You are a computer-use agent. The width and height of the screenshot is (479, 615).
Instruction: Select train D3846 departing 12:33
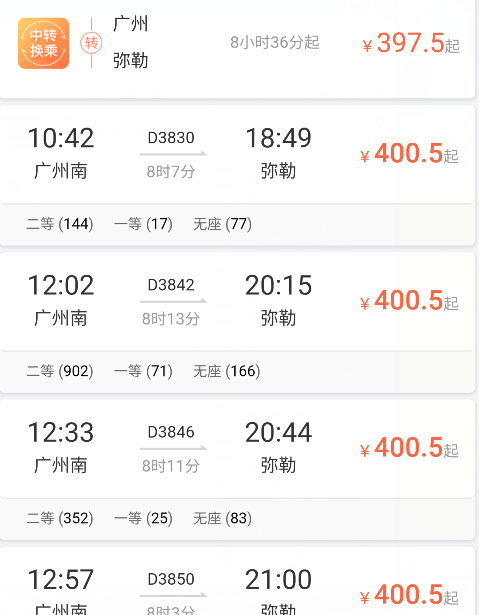tap(237, 449)
